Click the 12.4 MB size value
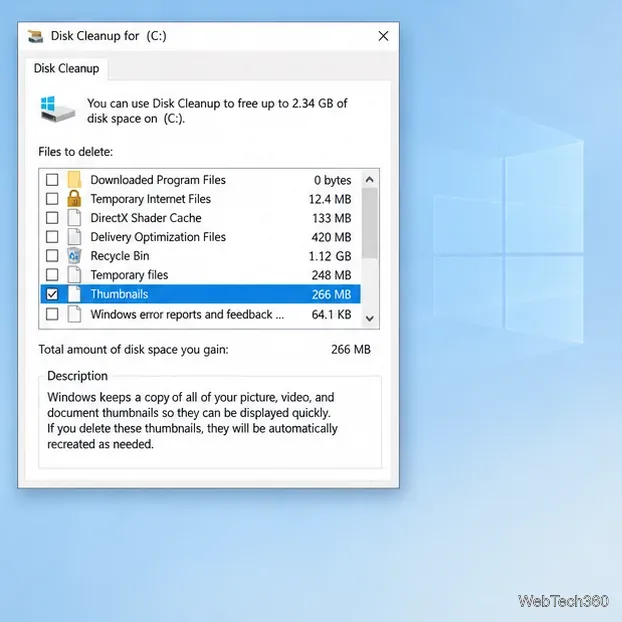 pyautogui.click(x=330, y=199)
